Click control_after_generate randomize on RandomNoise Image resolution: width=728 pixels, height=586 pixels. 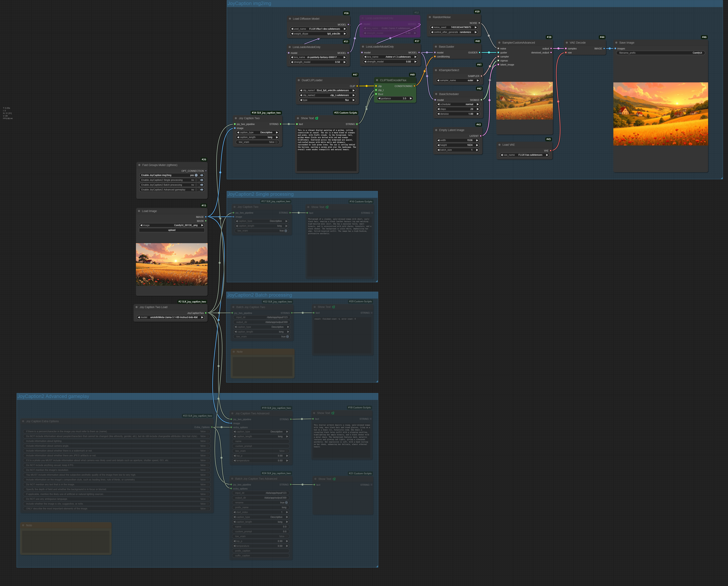coord(465,32)
